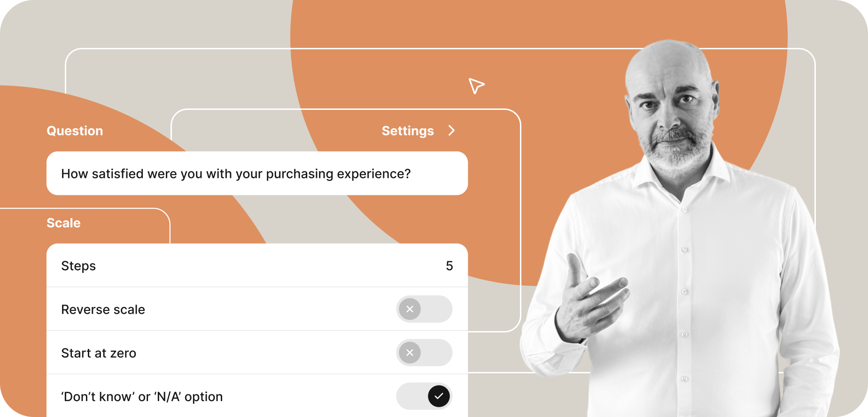
Task: Click the gray X knob on Start at zero
Action: pyautogui.click(x=410, y=353)
